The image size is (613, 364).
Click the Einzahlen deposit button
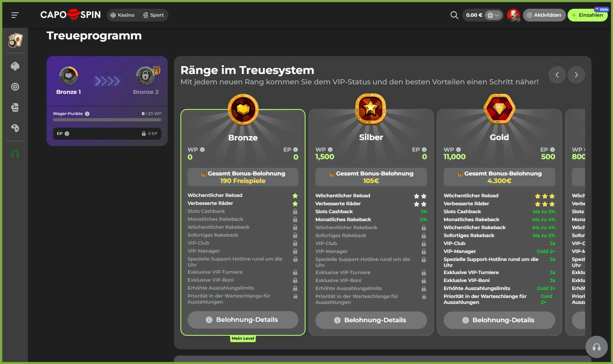pyautogui.click(x=587, y=15)
